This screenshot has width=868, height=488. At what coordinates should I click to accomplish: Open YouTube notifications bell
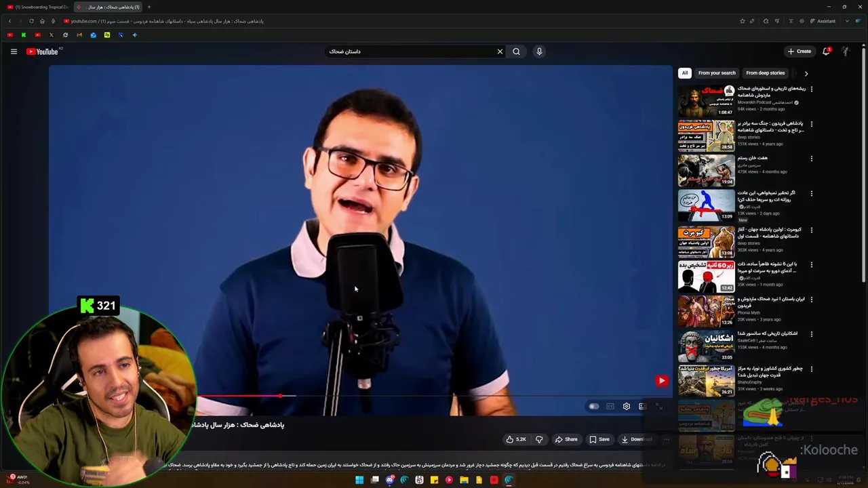coord(827,52)
